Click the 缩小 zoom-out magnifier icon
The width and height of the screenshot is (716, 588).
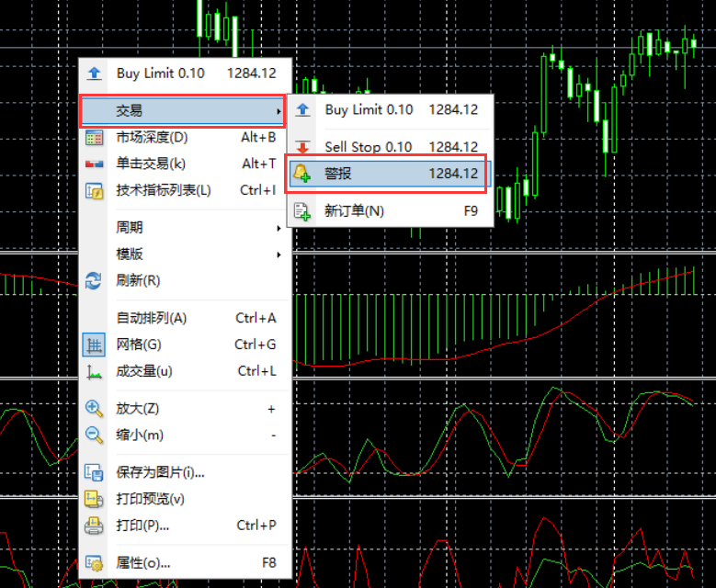[x=94, y=435]
